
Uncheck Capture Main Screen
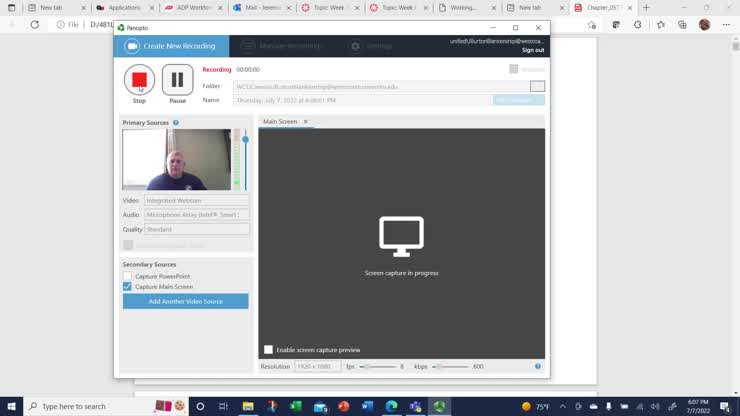click(x=127, y=287)
